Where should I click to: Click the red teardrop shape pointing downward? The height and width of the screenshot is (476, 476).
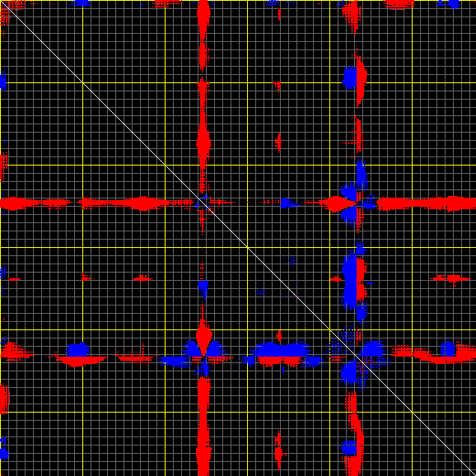point(203,337)
